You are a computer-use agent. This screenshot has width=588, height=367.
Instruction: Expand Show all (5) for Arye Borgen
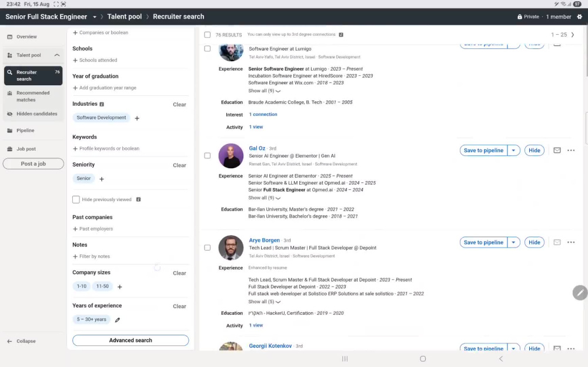tap(264, 302)
